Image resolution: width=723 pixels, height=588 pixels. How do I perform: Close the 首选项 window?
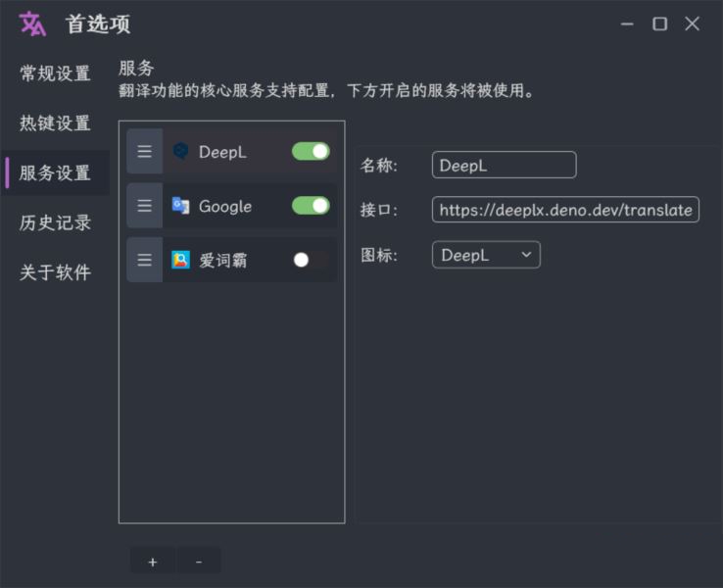point(692,24)
